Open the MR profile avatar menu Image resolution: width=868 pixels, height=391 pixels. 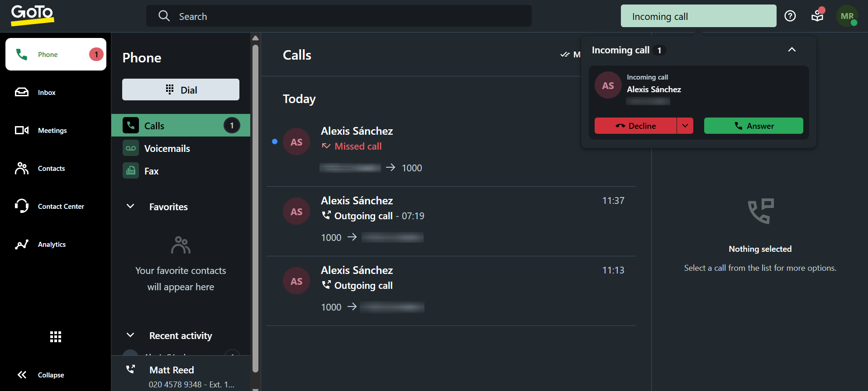point(847,16)
